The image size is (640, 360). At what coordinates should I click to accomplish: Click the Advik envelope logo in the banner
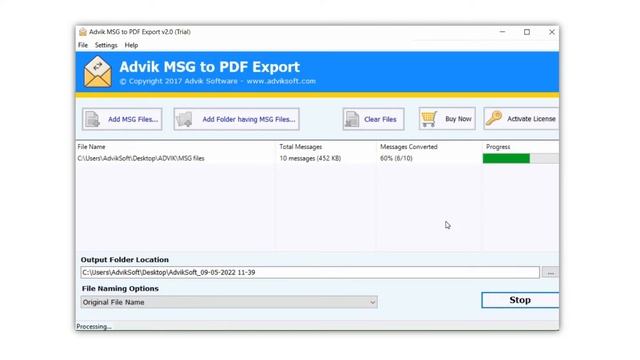(x=98, y=72)
